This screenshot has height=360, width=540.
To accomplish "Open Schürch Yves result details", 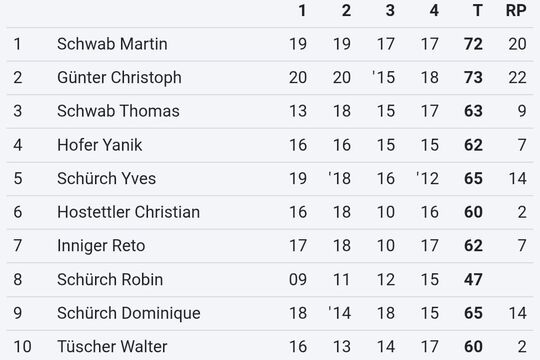I will [270, 178].
